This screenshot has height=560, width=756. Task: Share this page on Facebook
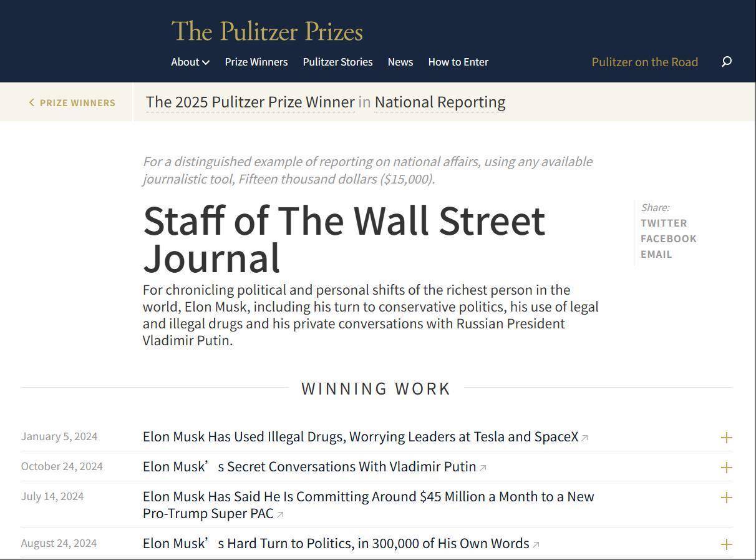coord(669,238)
